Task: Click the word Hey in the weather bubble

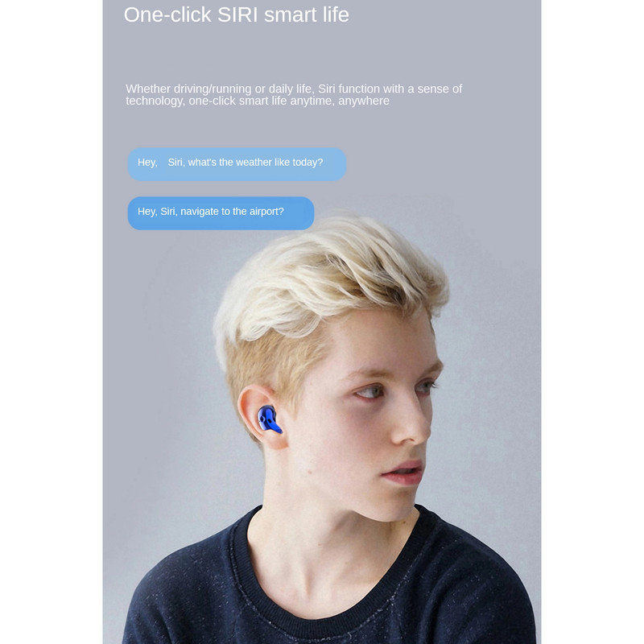Action: [147, 163]
